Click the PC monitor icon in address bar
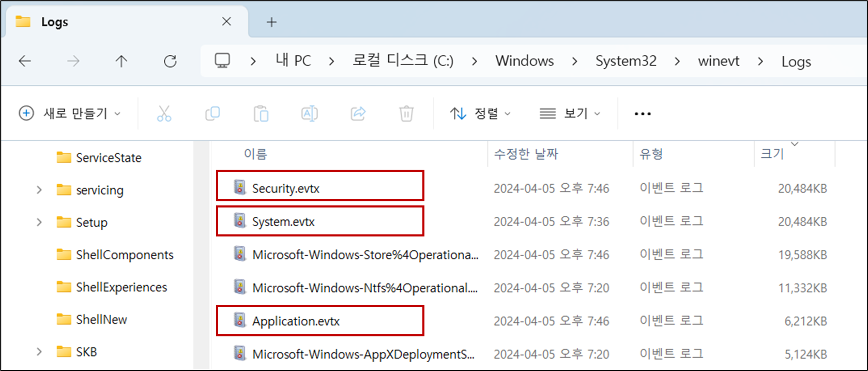This screenshot has height=371, width=868. [222, 61]
